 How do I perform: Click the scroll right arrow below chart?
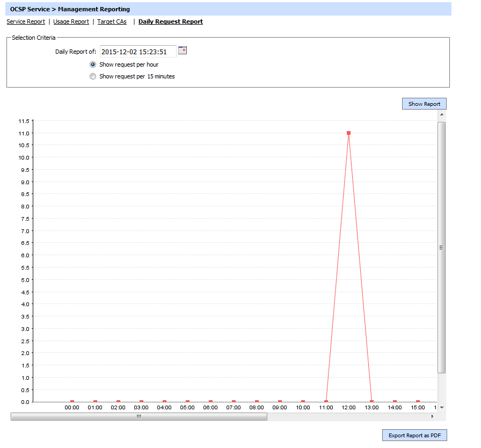pyautogui.click(x=432, y=416)
